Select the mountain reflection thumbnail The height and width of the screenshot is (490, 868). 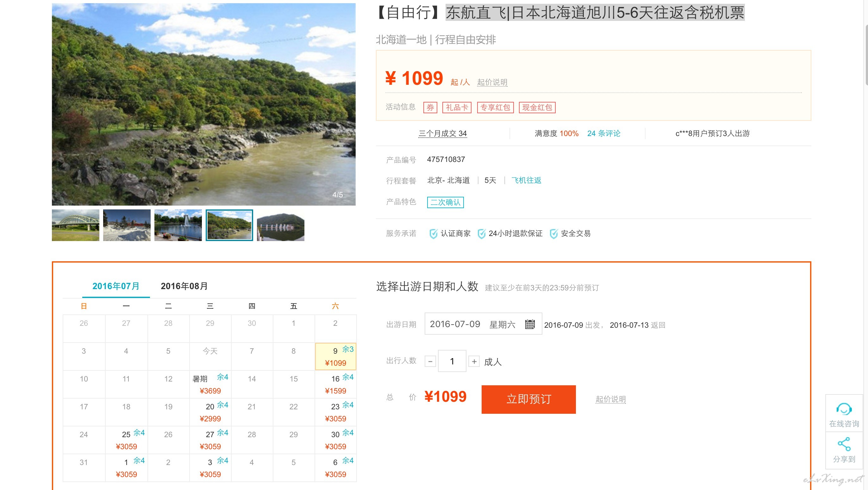[x=280, y=225]
